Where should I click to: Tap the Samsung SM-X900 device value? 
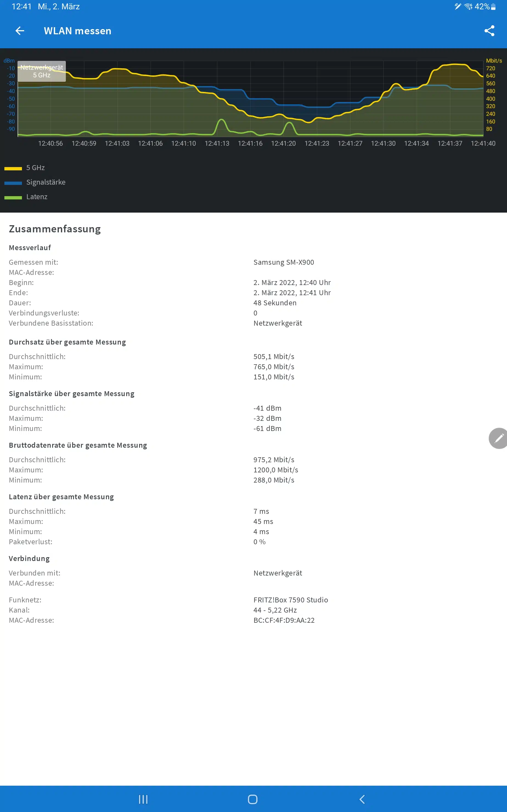click(x=284, y=262)
